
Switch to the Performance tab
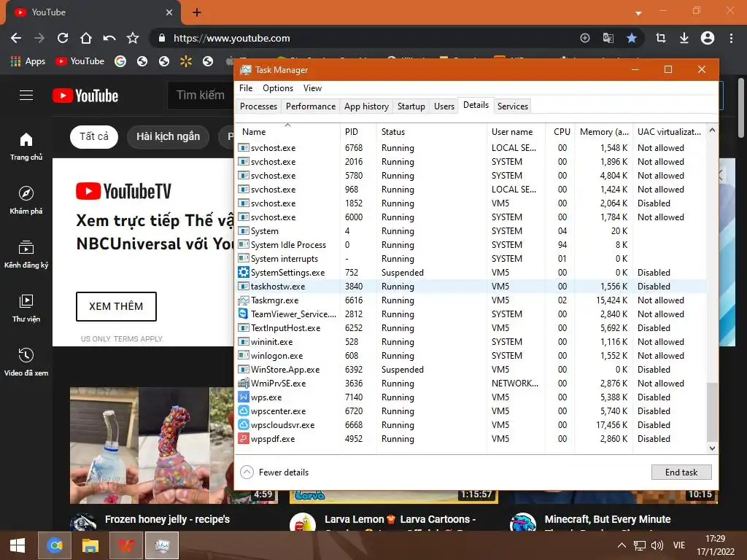coord(311,106)
